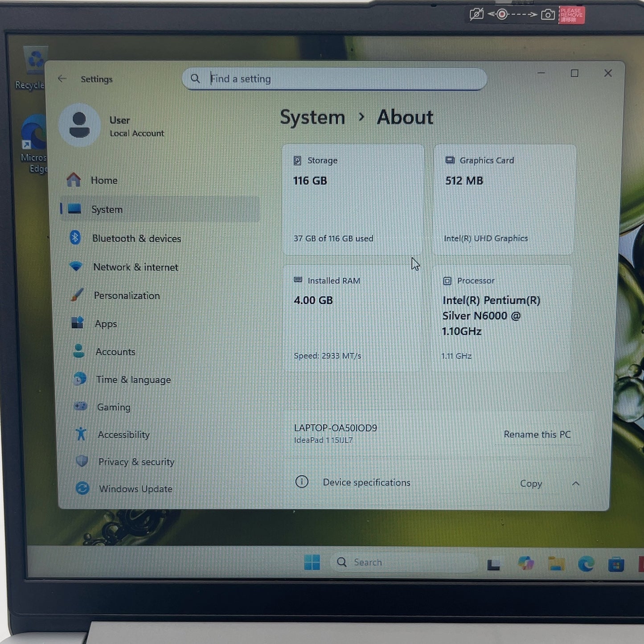
Task: Copy the device specifications
Action: coord(531,484)
